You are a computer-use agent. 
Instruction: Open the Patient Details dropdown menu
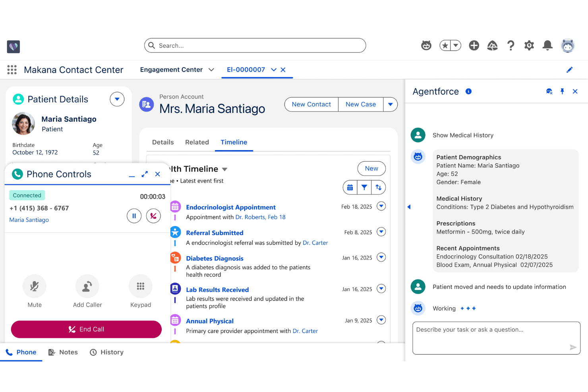(117, 99)
